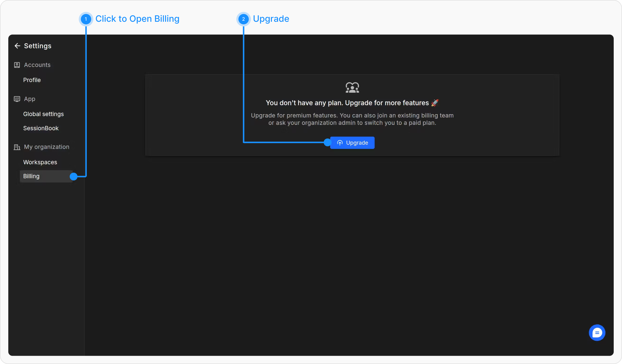Open the Profile settings page
The image size is (622, 364).
32,80
